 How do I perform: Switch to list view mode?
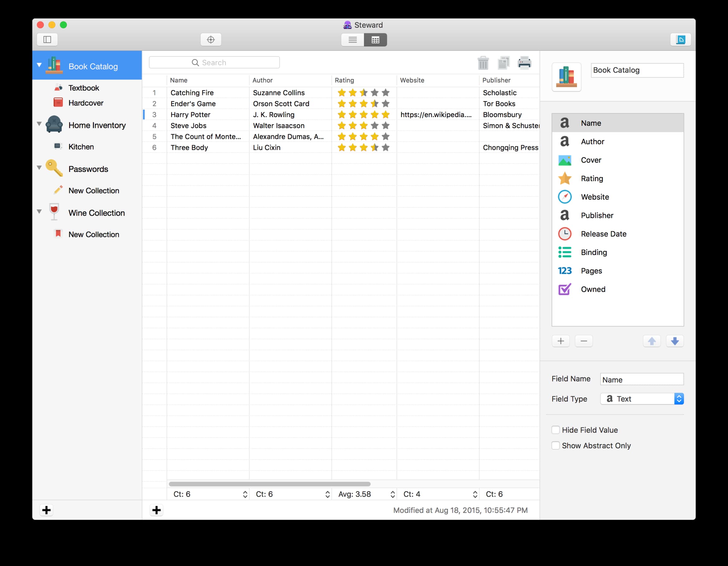point(352,40)
